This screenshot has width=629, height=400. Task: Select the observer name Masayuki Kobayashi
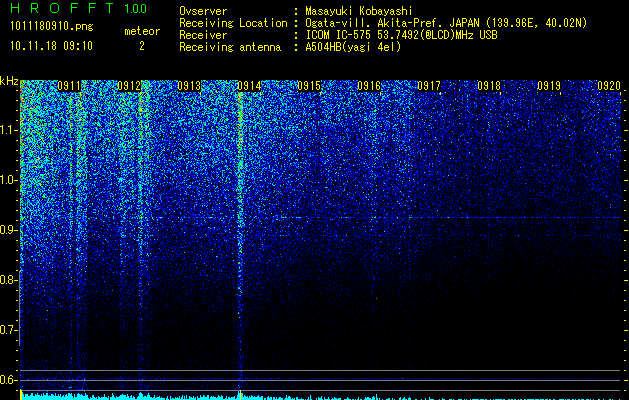[359, 12]
